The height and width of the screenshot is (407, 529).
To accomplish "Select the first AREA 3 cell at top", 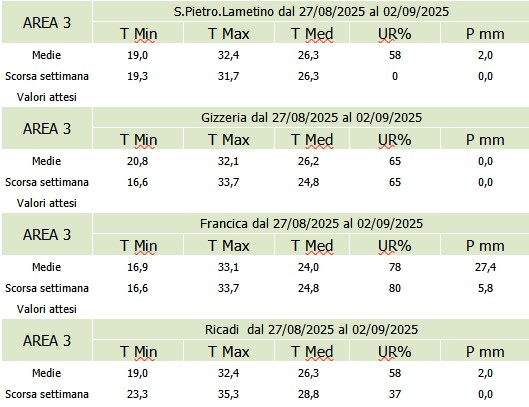I will pyautogui.click(x=47, y=22).
